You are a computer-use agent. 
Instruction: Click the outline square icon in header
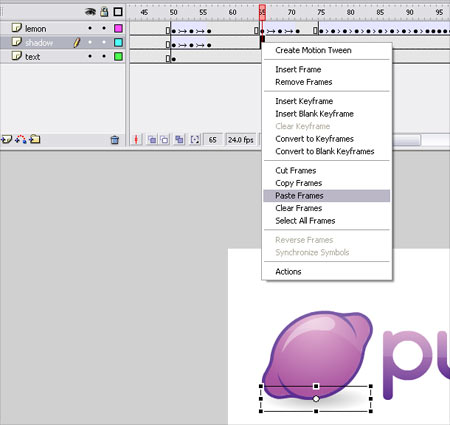[x=118, y=12]
